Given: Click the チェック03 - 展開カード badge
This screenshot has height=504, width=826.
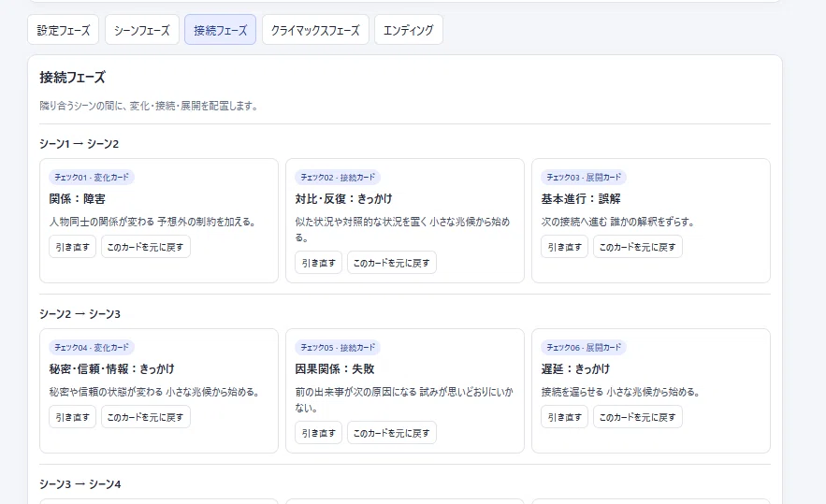Looking at the screenshot, I should [x=584, y=178].
